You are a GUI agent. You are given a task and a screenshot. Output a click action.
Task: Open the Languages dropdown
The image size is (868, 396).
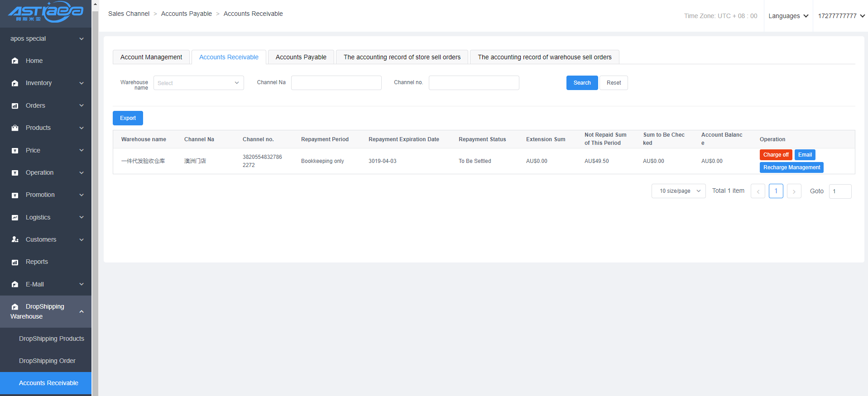(788, 16)
